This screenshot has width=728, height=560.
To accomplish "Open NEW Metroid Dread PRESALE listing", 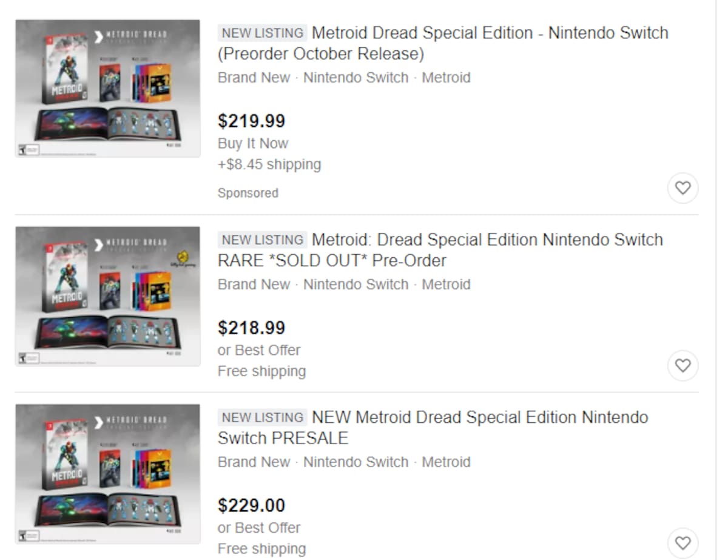I will pos(433,428).
